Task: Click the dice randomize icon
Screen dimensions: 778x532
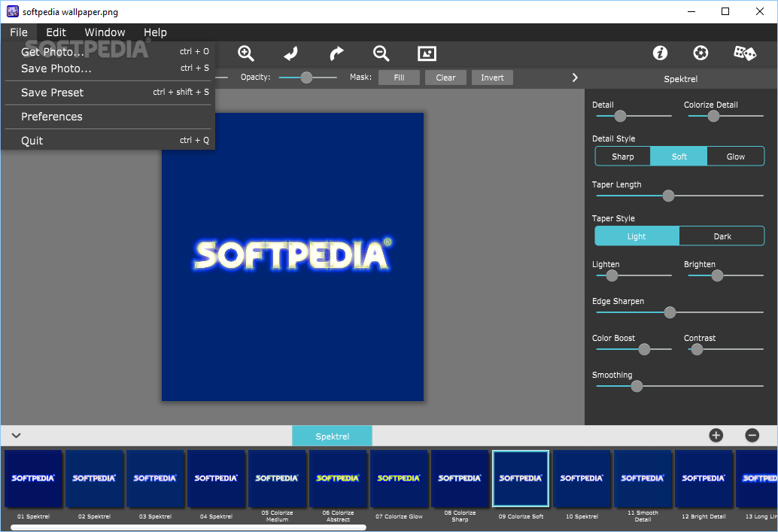Action: click(x=745, y=53)
